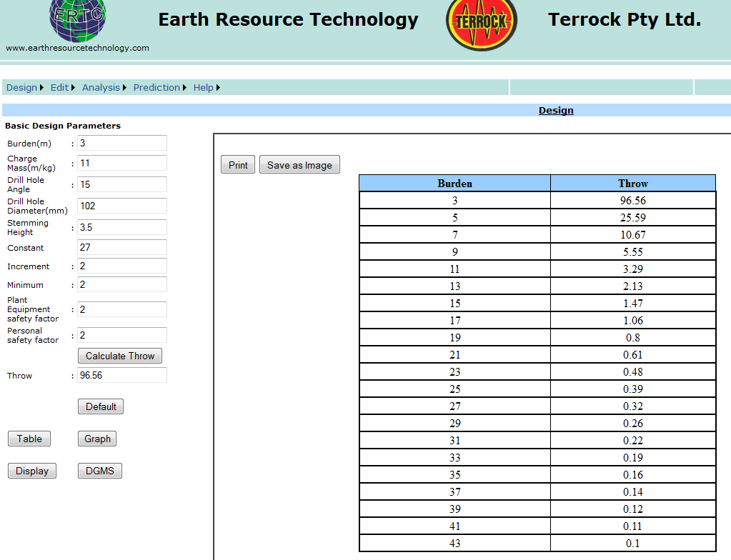Screen dimensions: 731x560
Task: Click the Terrock Pty Ltd. title
Action: (x=625, y=20)
